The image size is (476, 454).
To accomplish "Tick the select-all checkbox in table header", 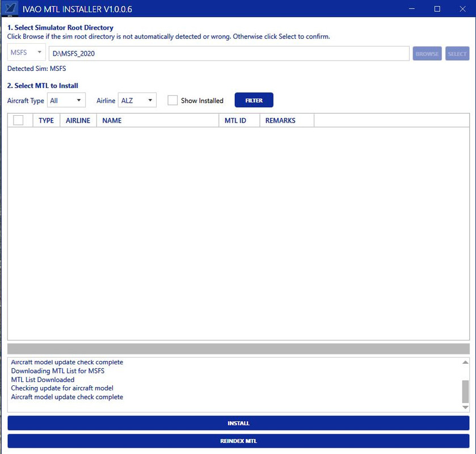I will [18, 120].
